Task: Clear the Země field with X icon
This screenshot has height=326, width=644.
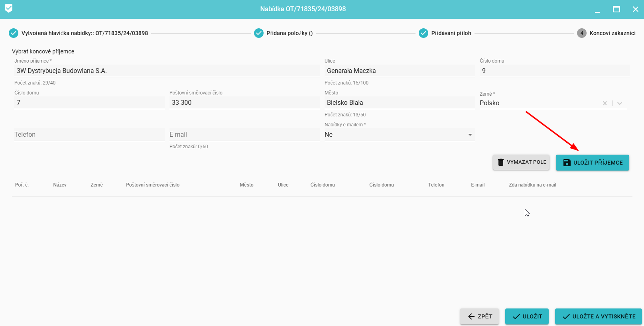Action: coord(605,103)
